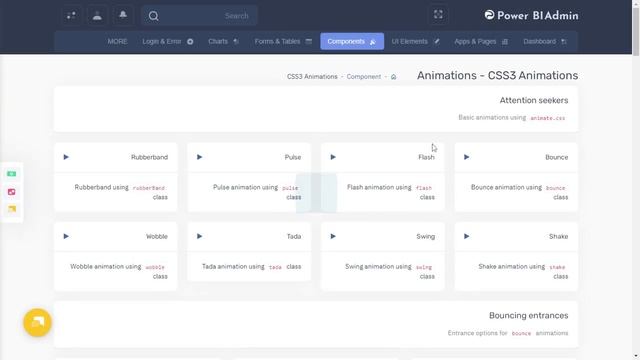Viewport: 640px width, 360px height.
Task: Play the Pulse animation
Action: [x=200, y=157]
